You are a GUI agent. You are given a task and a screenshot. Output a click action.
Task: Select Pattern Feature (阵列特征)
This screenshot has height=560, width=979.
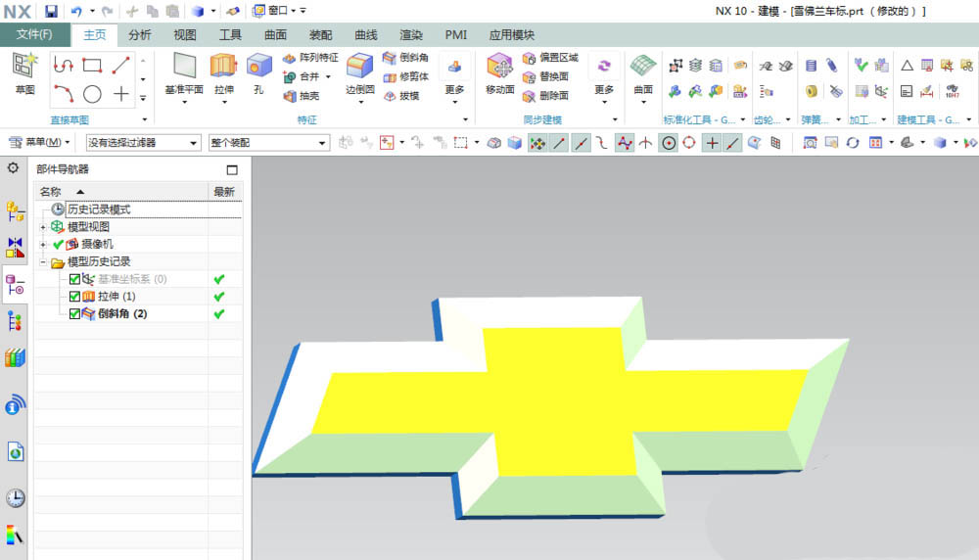coord(310,58)
